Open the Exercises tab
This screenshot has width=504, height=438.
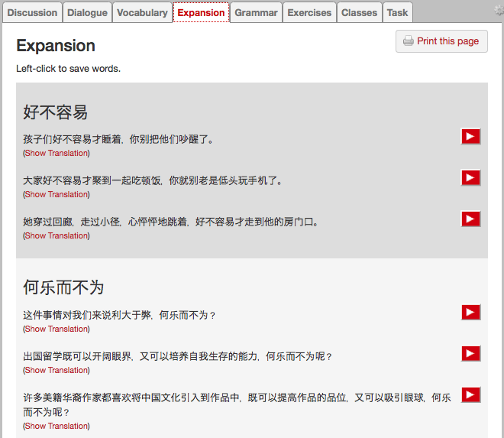(309, 12)
